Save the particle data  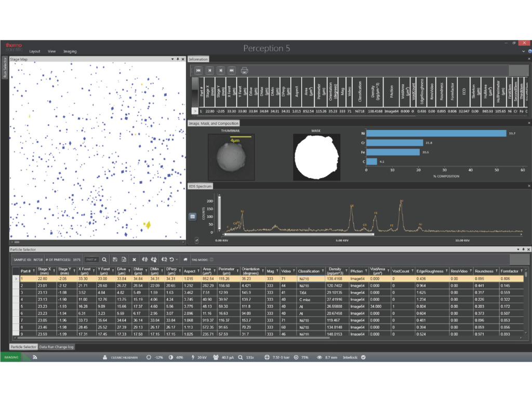(115, 260)
